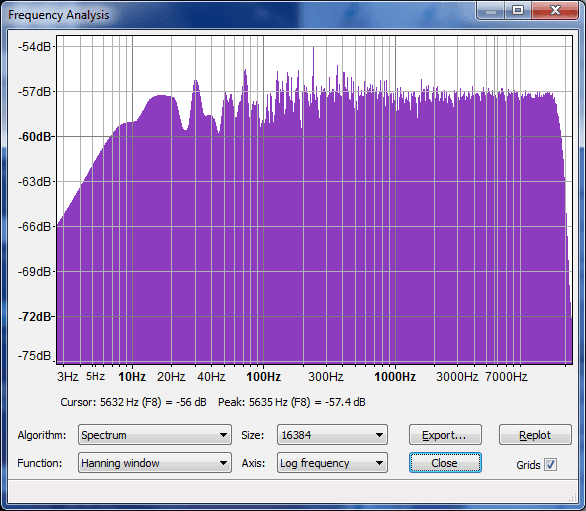Image resolution: width=586 pixels, height=511 pixels.
Task: Open the Algorithm dropdown showing Spectrum
Action: click(155, 435)
